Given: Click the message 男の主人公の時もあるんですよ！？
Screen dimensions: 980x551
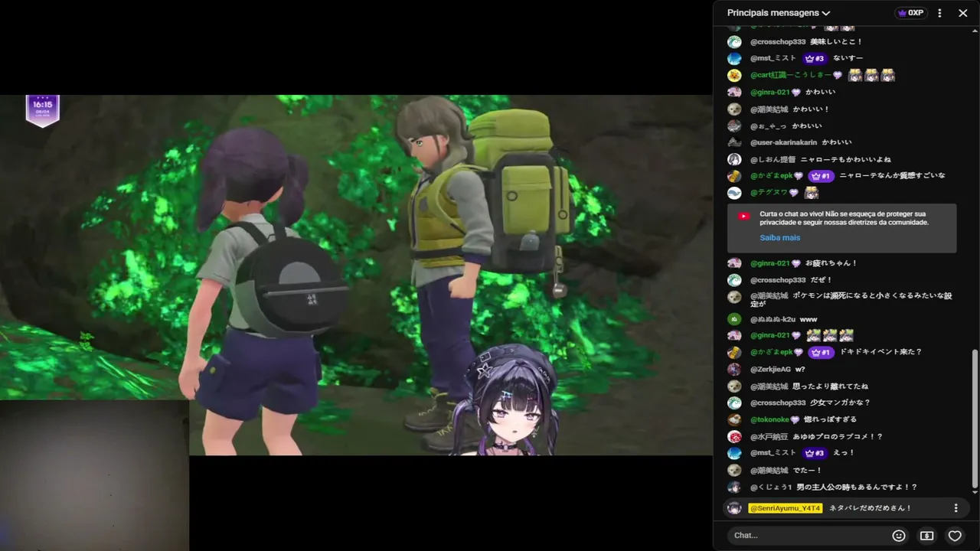Looking at the screenshot, I should (857, 487).
